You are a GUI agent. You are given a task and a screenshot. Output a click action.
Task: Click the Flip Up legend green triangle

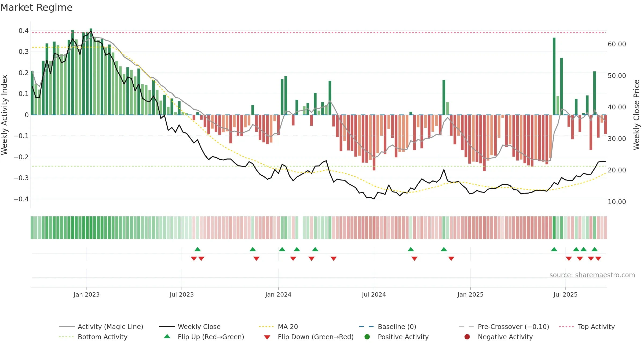[x=167, y=336]
